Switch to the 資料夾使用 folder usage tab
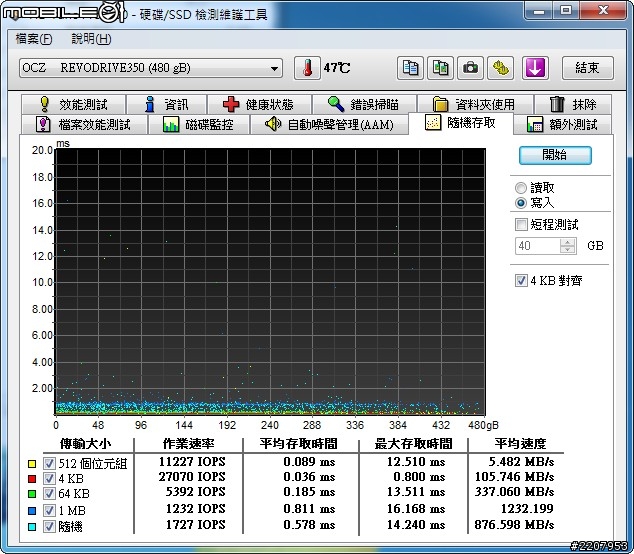Viewport: 634px width, 554px height. pos(475,104)
